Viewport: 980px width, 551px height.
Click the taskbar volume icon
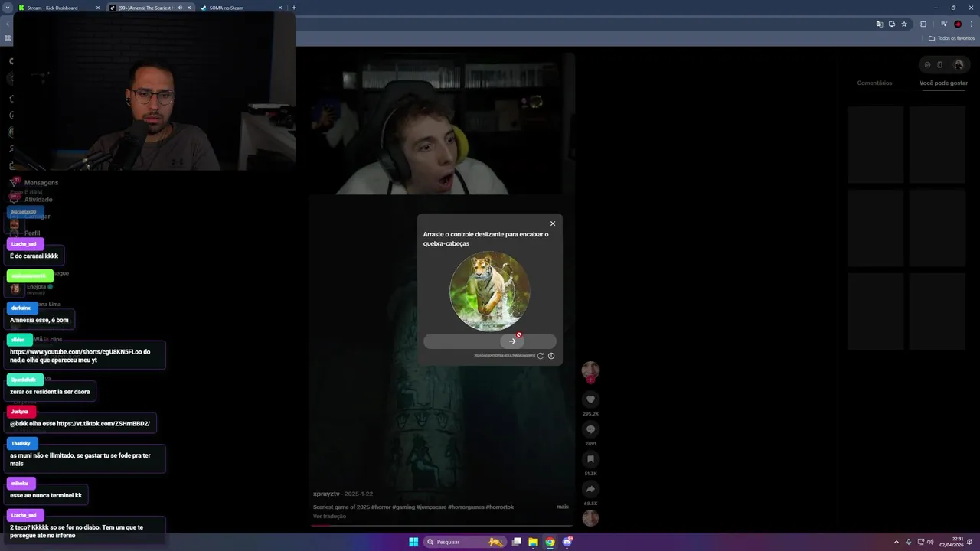930,542
